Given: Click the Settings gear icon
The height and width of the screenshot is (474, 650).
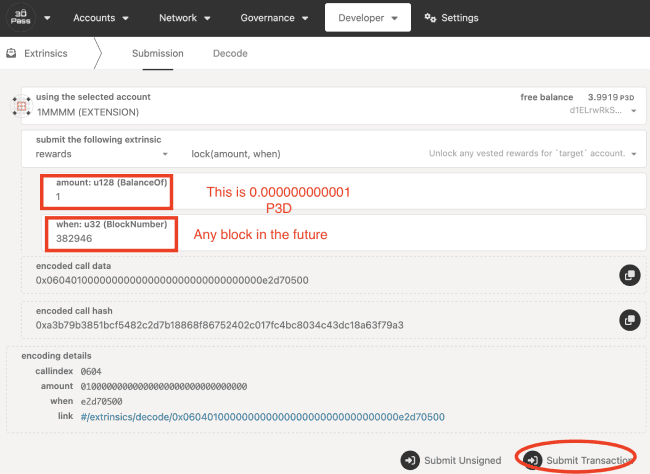Looking at the screenshot, I should coord(430,18).
